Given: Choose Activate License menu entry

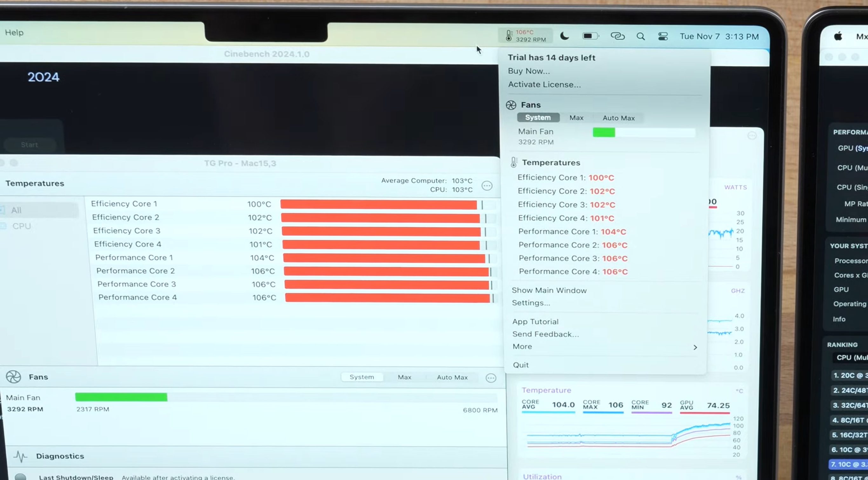Looking at the screenshot, I should 544,84.
